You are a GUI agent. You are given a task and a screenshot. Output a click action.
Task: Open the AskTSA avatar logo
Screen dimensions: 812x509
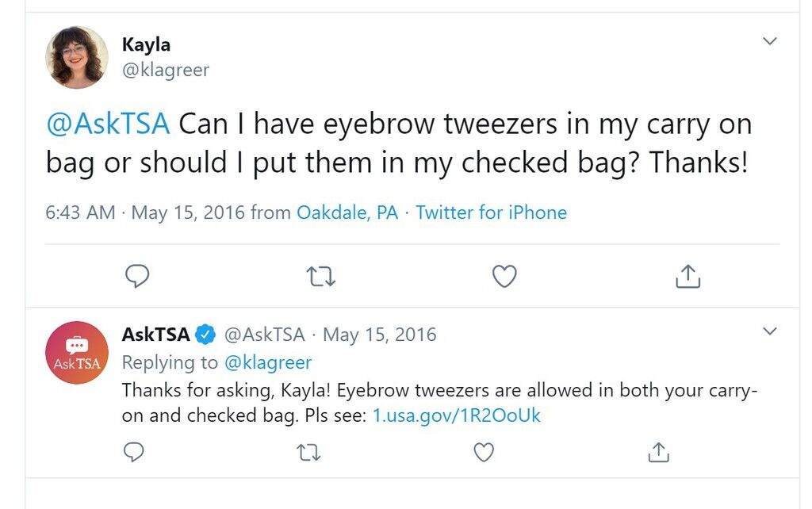tap(77, 353)
